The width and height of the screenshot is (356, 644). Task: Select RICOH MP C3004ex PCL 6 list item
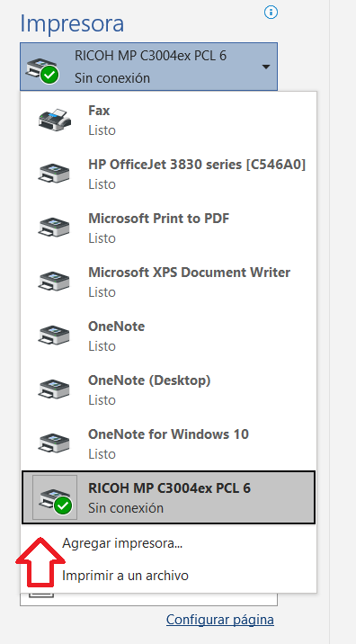[x=168, y=497]
